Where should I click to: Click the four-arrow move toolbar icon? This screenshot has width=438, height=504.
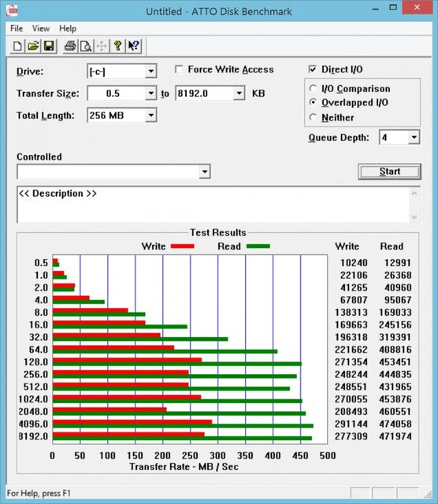102,46
